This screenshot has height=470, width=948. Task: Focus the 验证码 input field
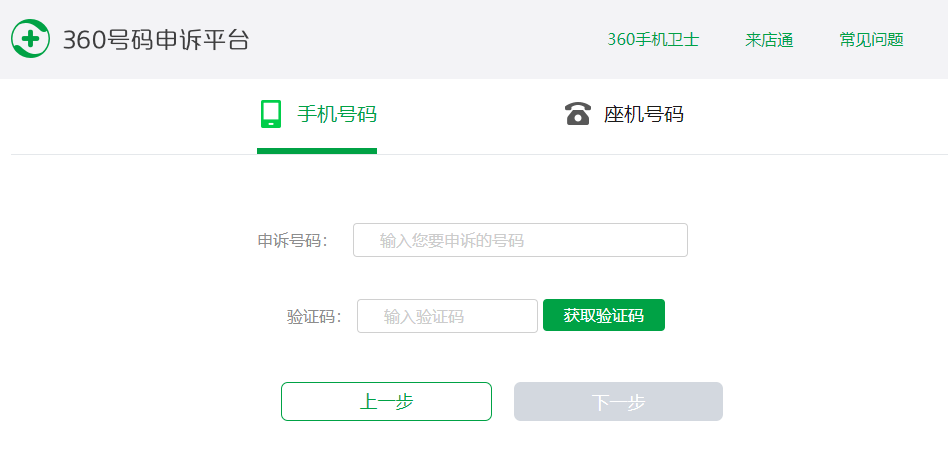pos(447,316)
